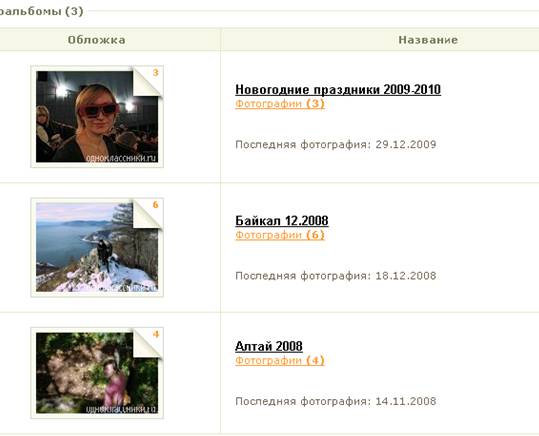The image size is (539, 436).
Task: Open album titled Алтай 2008
Action: coord(269,346)
